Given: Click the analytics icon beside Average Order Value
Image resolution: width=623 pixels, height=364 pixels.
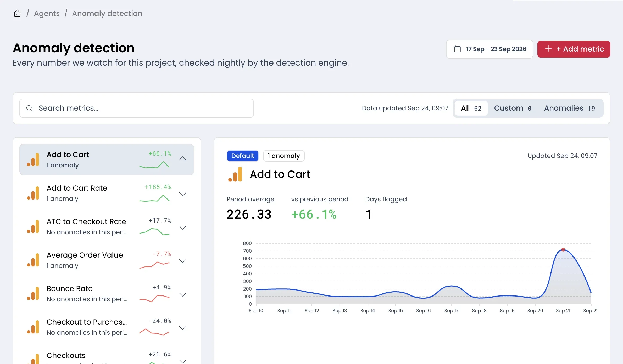Looking at the screenshot, I should click(33, 260).
